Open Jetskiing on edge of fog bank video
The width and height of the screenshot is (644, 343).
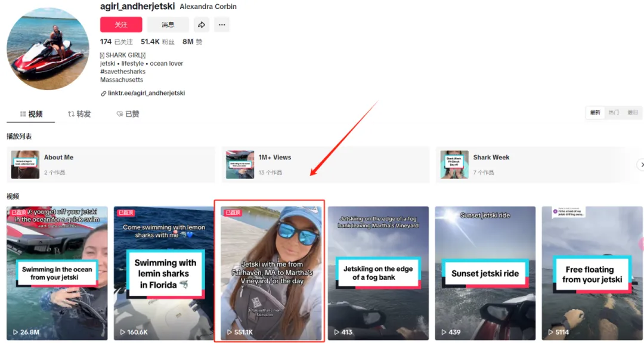[x=378, y=273]
